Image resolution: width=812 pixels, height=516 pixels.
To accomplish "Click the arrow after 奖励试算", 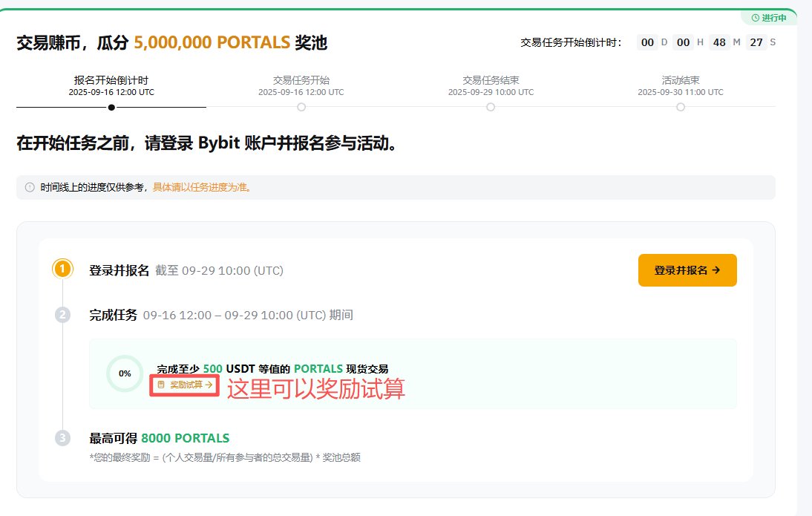I will tap(208, 385).
